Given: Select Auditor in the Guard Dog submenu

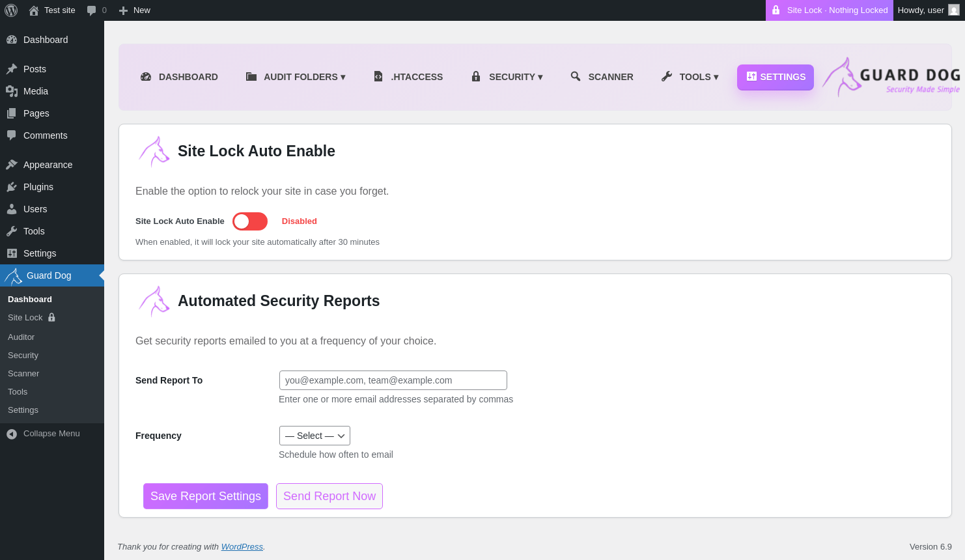Looking at the screenshot, I should [x=21, y=337].
